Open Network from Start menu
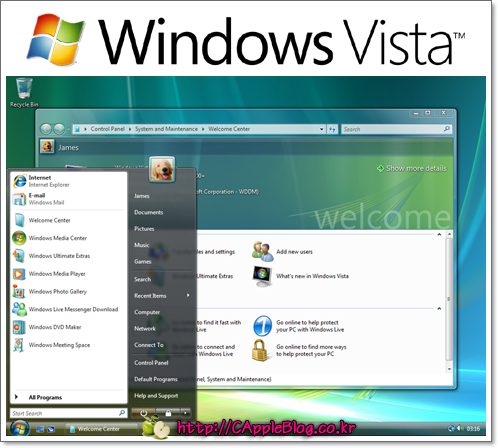498x448 pixels. pos(145,329)
